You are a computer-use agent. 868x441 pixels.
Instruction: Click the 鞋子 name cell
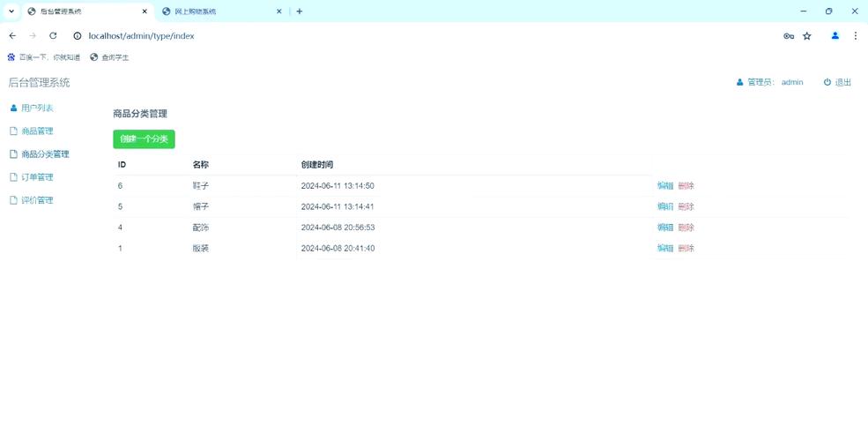[x=200, y=185]
